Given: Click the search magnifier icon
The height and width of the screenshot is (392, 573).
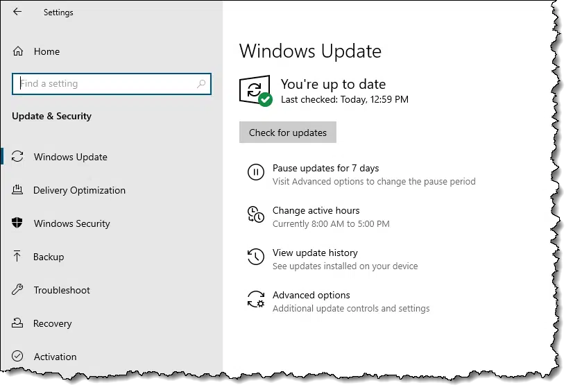Looking at the screenshot, I should pyautogui.click(x=201, y=84).
